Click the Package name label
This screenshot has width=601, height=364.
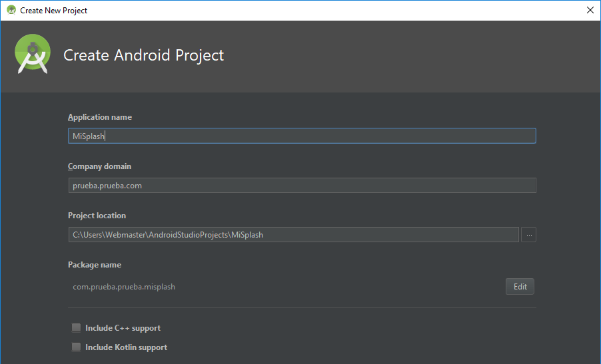95,265
